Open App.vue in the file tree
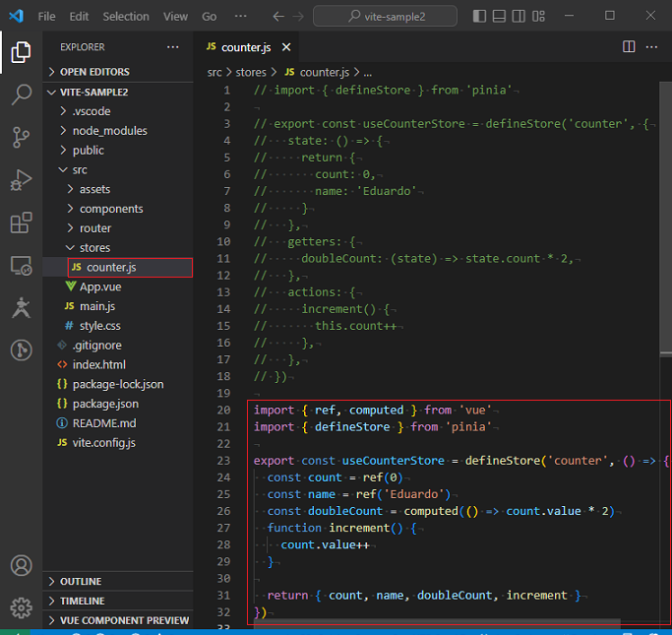Viewport: 672px width, 635px height. 118,286
